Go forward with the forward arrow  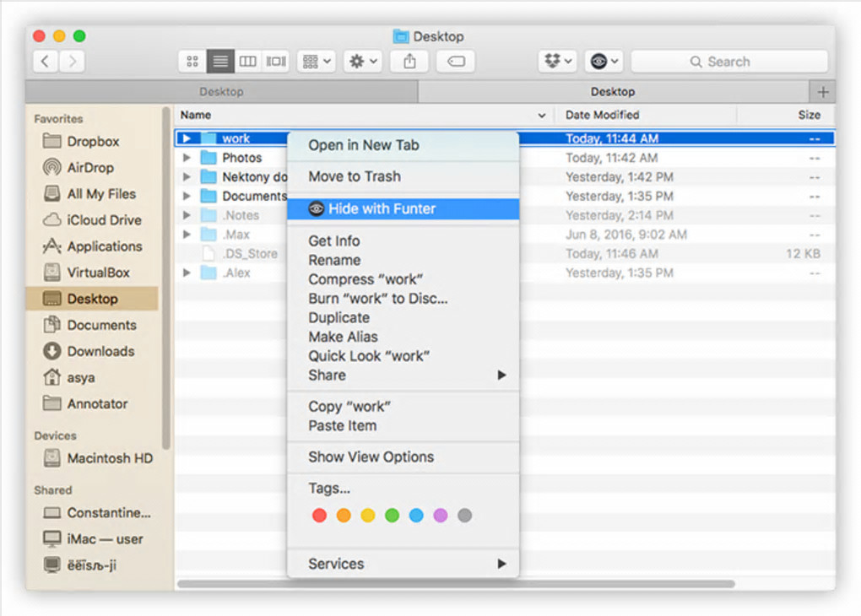click(x=72, y=61)
